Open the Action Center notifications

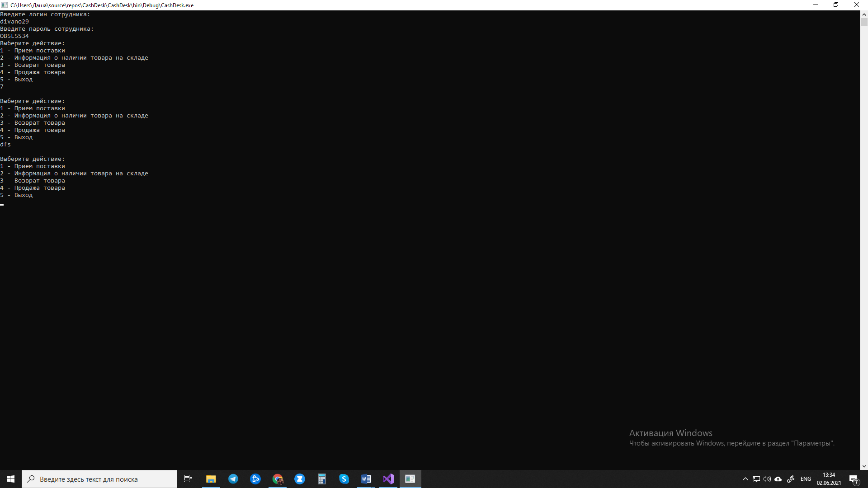click(x=854, y=479)
